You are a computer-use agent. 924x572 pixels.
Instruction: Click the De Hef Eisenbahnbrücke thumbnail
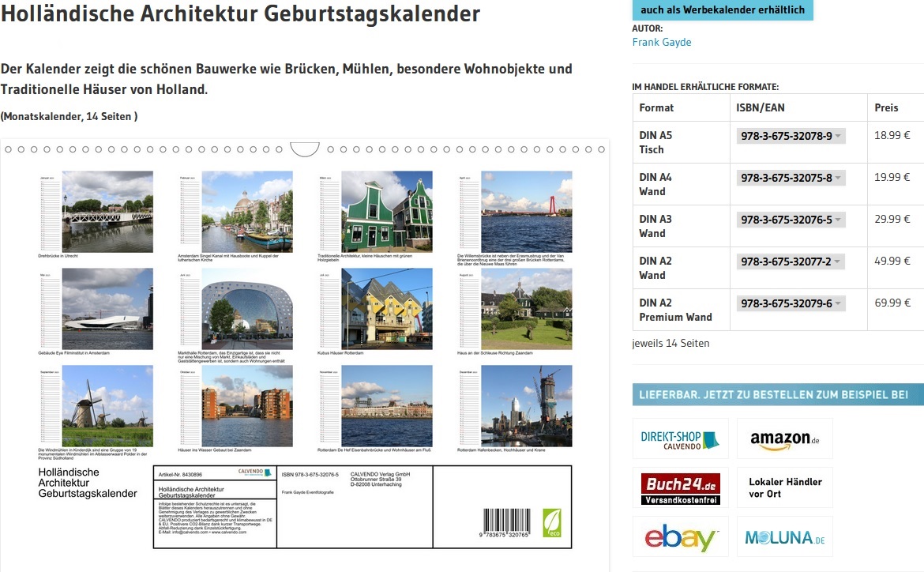386,406
